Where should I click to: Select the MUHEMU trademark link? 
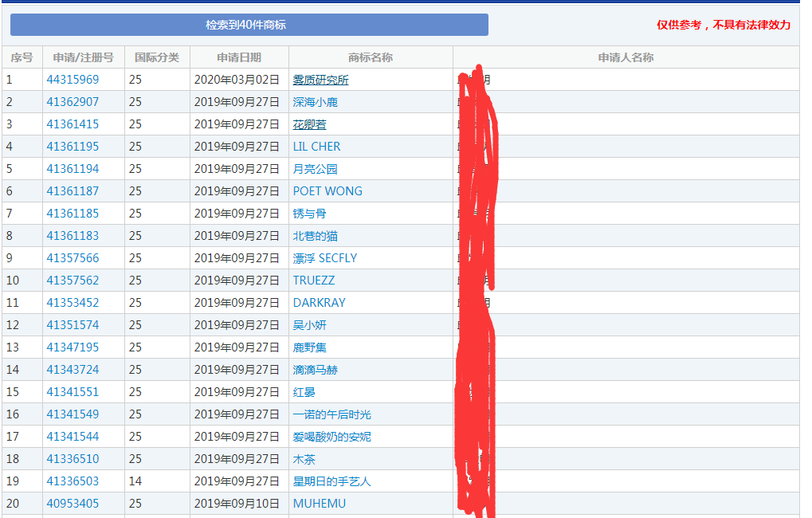319,504
